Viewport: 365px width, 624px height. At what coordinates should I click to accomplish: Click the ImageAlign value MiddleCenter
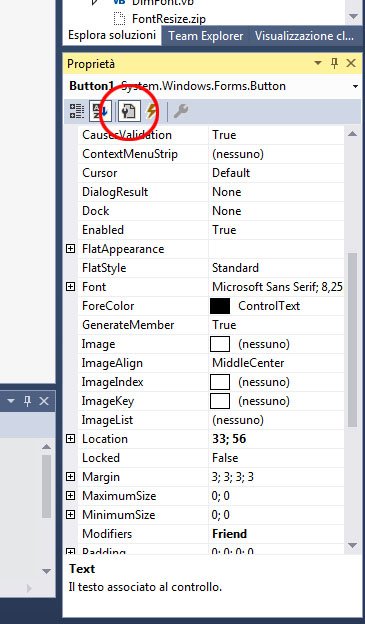[x=248, y=363]
